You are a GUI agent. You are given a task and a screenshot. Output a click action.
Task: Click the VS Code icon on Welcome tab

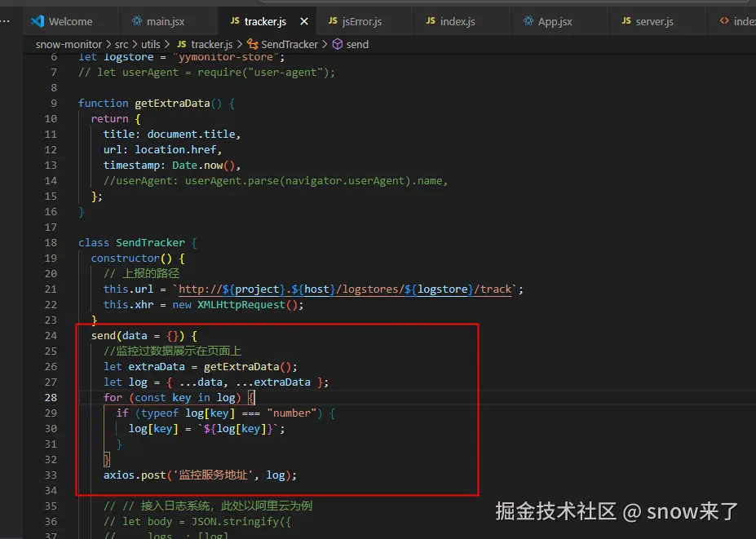(38, 21)
